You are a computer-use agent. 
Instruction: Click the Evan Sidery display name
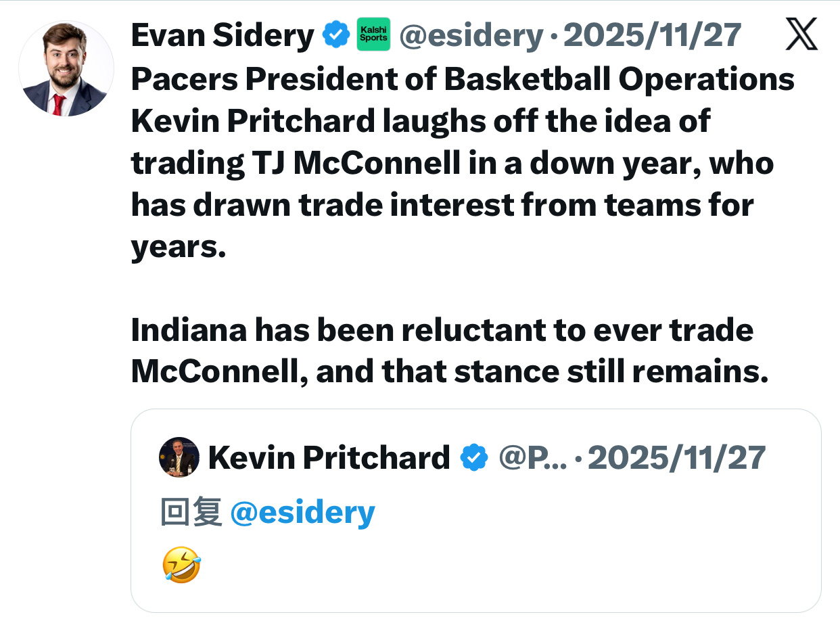(x=223, y=35)
